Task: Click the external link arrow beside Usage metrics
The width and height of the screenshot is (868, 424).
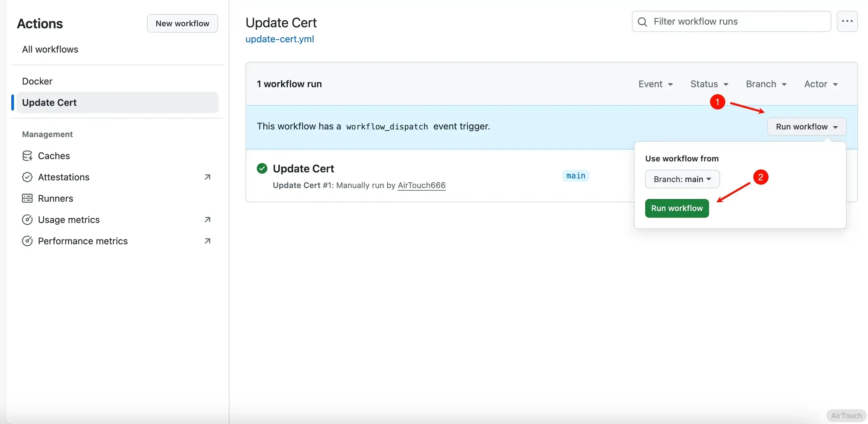Action: click(x=208, y=220)
